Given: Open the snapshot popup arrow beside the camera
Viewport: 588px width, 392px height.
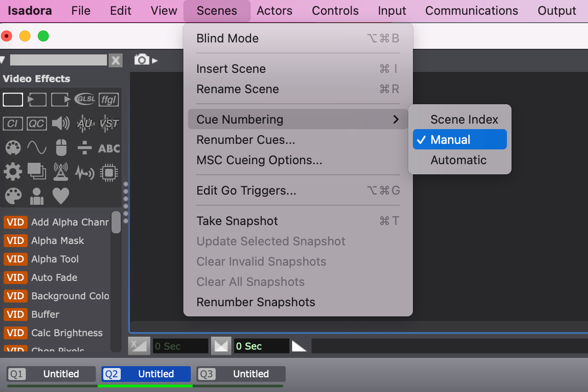Looking at the screenshot, I should click(155, 60).
